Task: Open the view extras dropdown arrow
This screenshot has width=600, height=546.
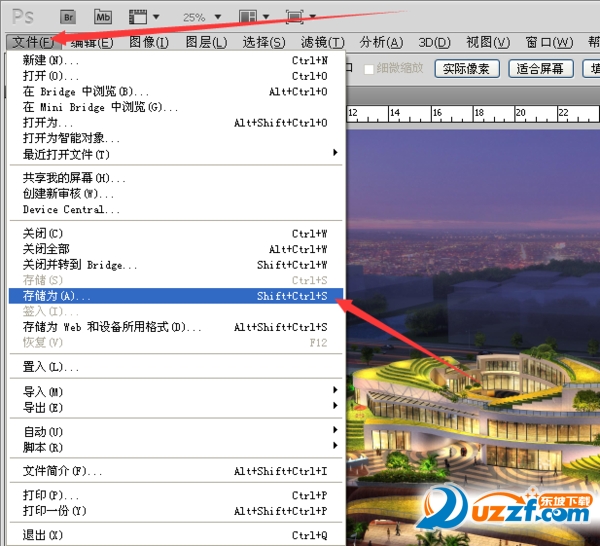Action: (156, 17)
